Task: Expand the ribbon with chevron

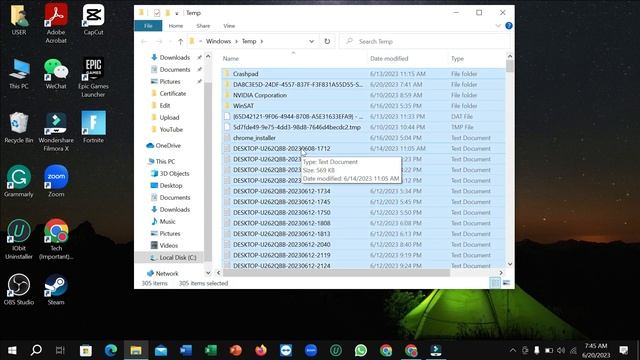Action: [498, 26]
